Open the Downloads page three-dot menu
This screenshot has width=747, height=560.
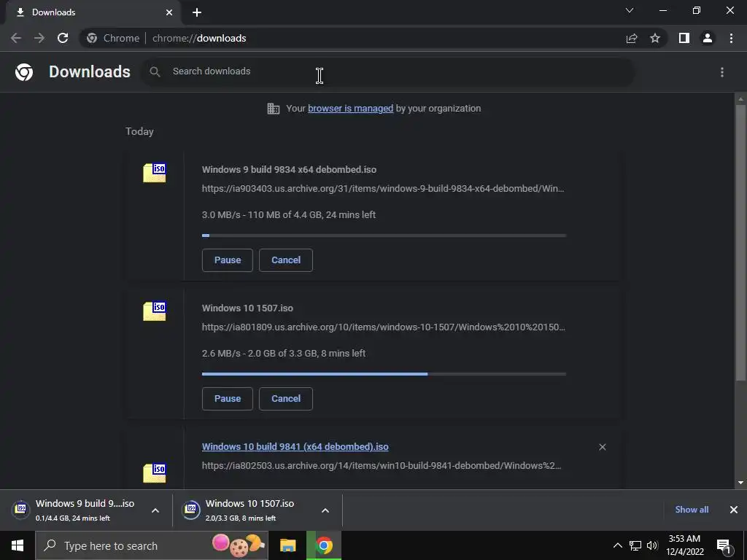coord(721,72)
